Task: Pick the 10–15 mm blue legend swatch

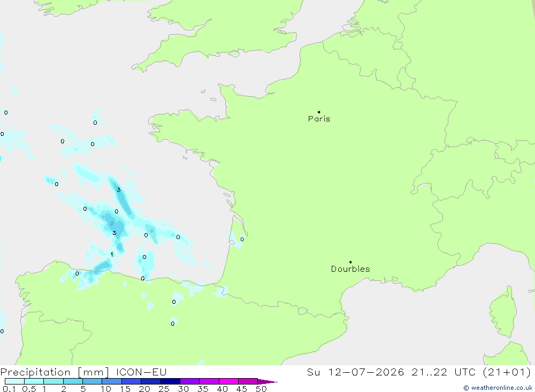Action: [x=112, y=381]
